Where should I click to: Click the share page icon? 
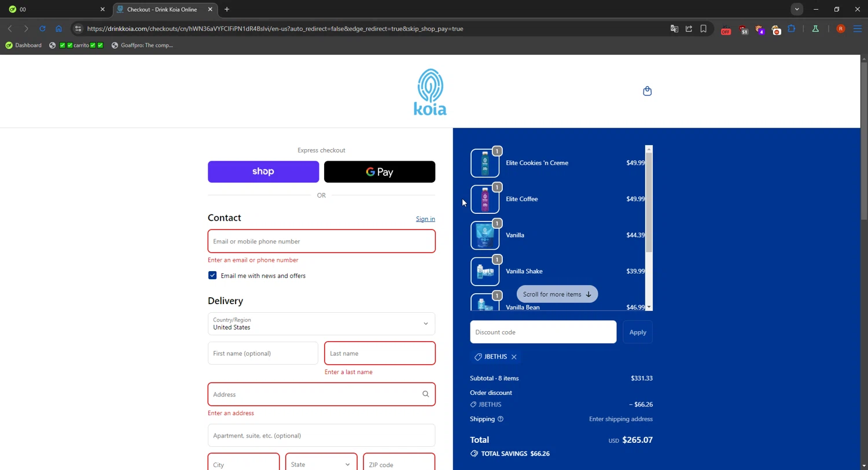(689, 28)
